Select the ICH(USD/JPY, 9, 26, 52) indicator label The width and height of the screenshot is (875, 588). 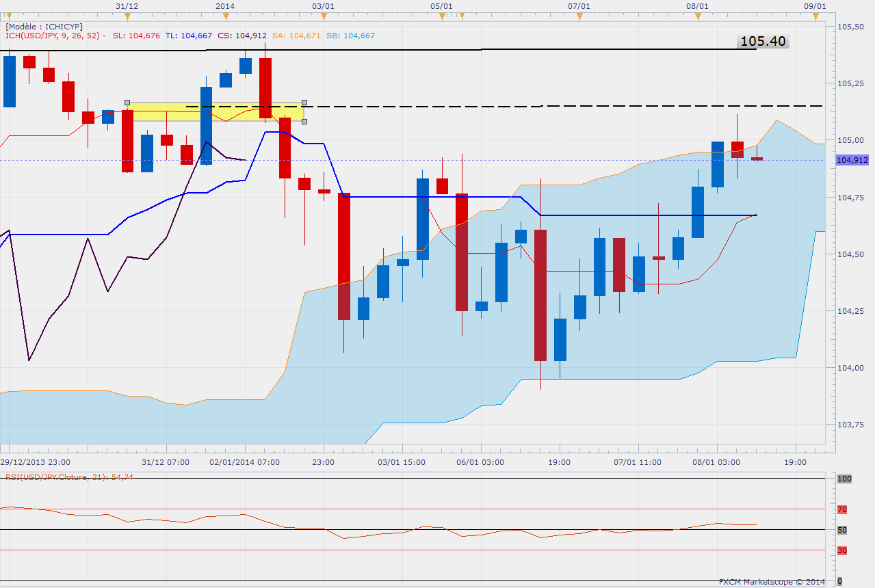[x=55, y=36]
